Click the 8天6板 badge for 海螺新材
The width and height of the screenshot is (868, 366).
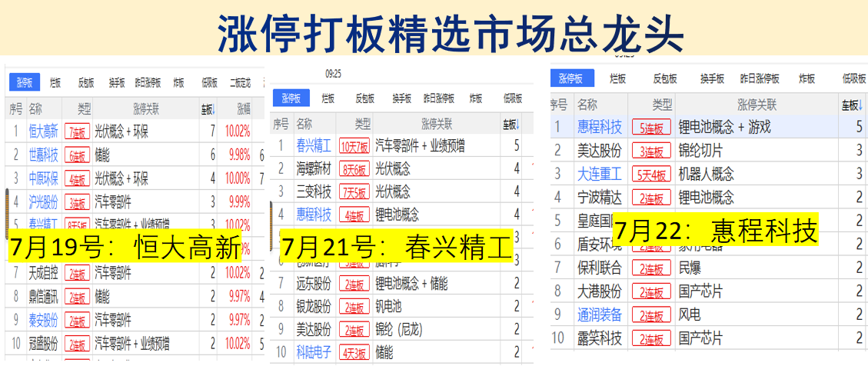pyautogui.click(x=354, y=168)
